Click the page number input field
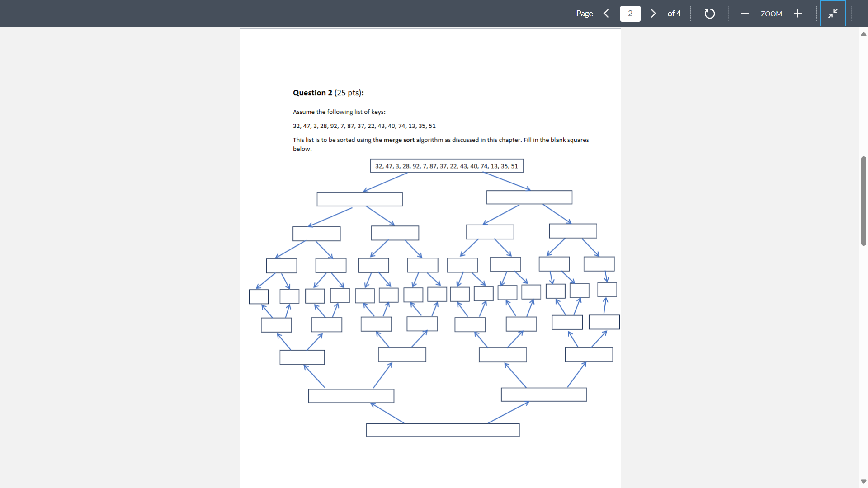The width and height of the screenshot is (868, 488). click(x=630, y=14)
